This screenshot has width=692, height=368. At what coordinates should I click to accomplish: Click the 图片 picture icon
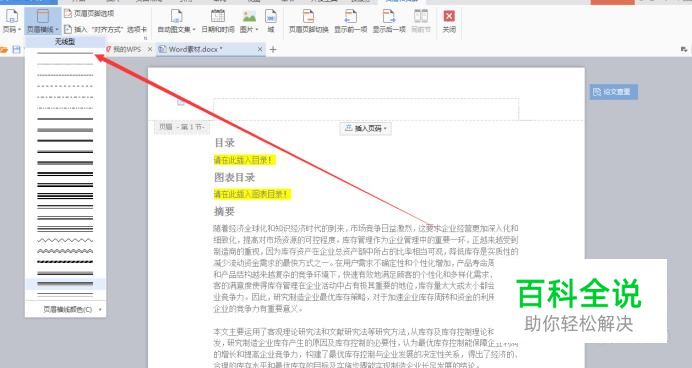(249, 17)
